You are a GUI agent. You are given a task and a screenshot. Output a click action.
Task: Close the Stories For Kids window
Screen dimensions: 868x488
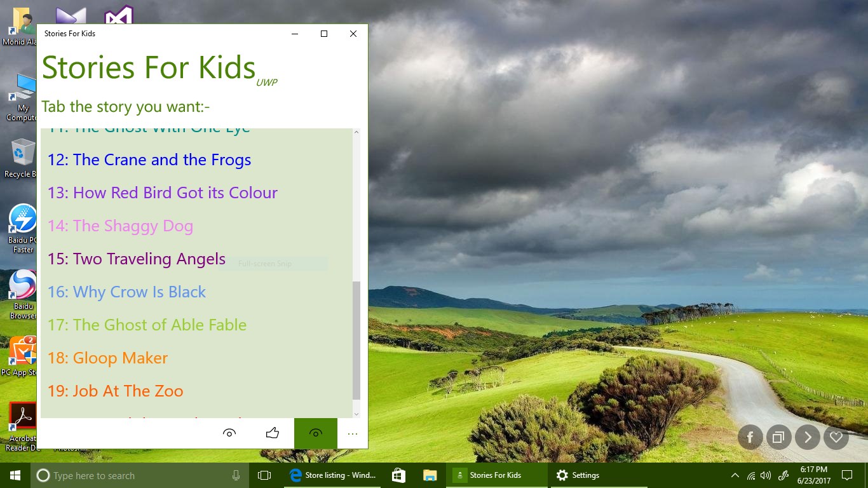tap(353, 34)
